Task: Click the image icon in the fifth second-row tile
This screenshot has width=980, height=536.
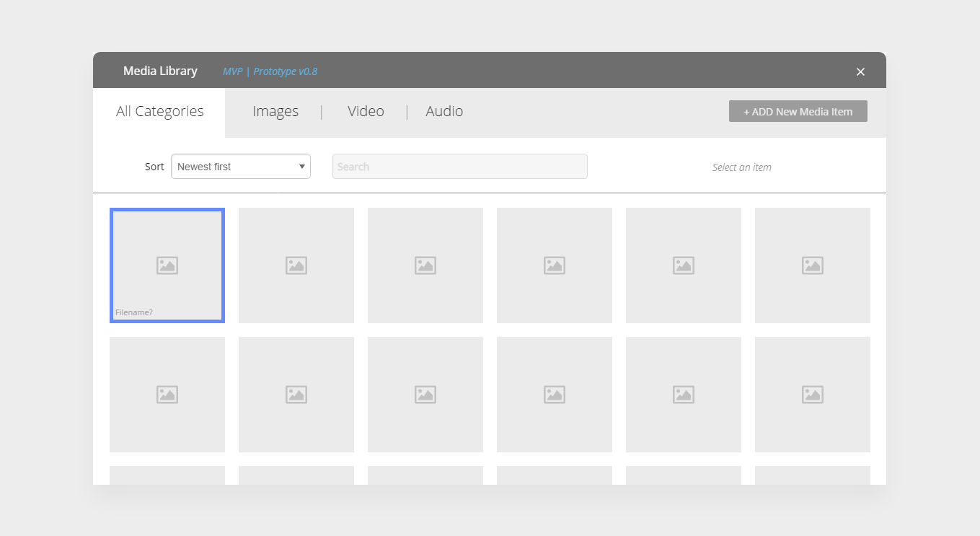Action: click(683, 394)
